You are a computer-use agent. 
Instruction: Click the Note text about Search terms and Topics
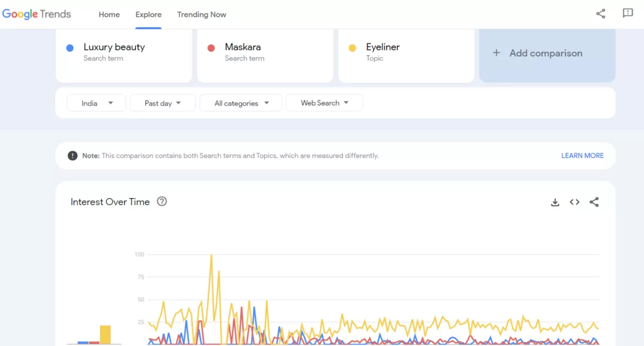coord(230,156)
